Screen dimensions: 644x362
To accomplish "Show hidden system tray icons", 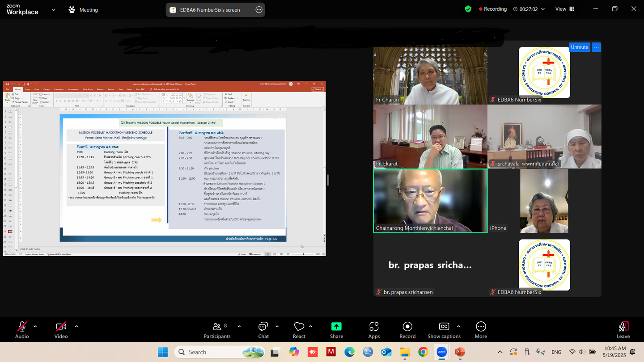I will [500, 352].
